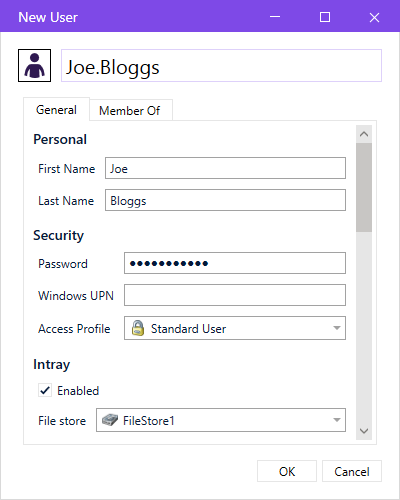The image size is (400, 500).
Task: Minimize the New User window
Action: tap(275, 17)
